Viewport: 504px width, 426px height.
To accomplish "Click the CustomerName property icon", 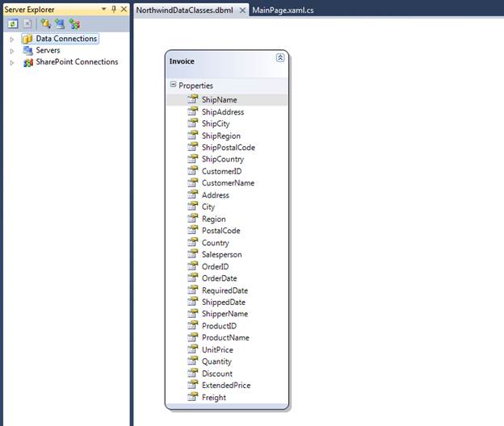I will point(193,182).
